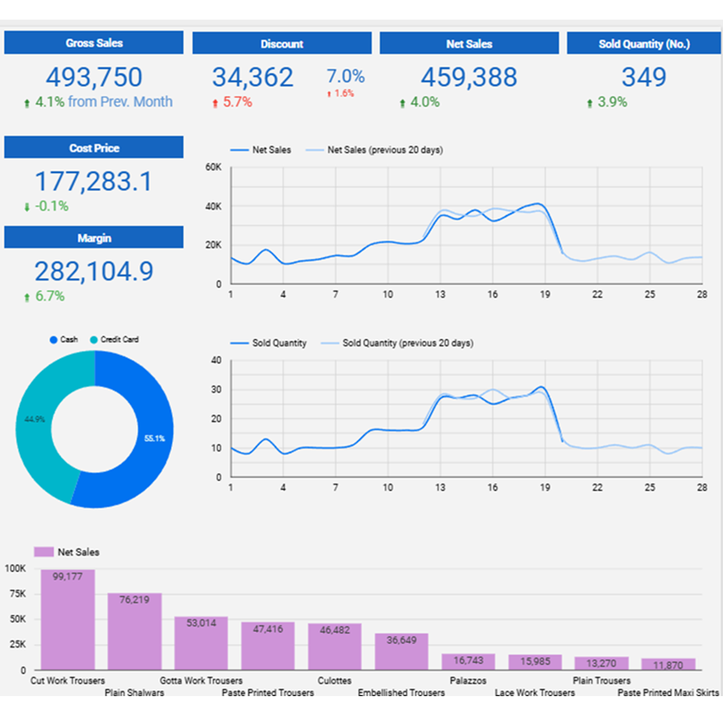Viewport: 723px width, 728px height.
Task: Click the small red arrow beside 1.6%
Action: tap(329, 95)
